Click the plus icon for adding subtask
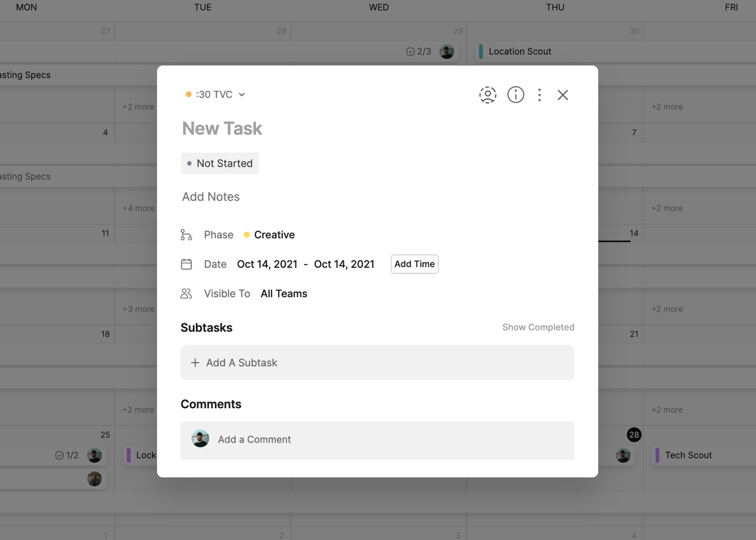 coord(195,363)
